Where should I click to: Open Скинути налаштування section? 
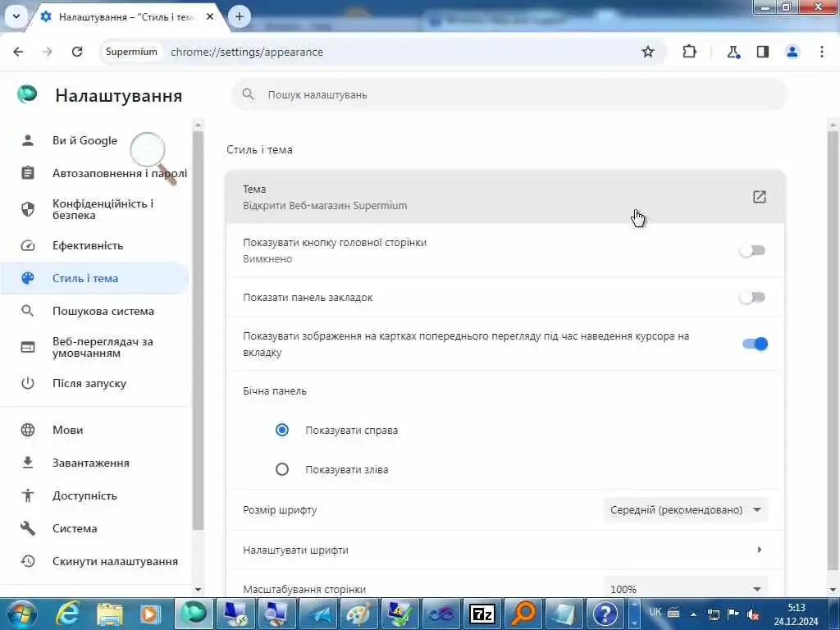click(95, 561)
